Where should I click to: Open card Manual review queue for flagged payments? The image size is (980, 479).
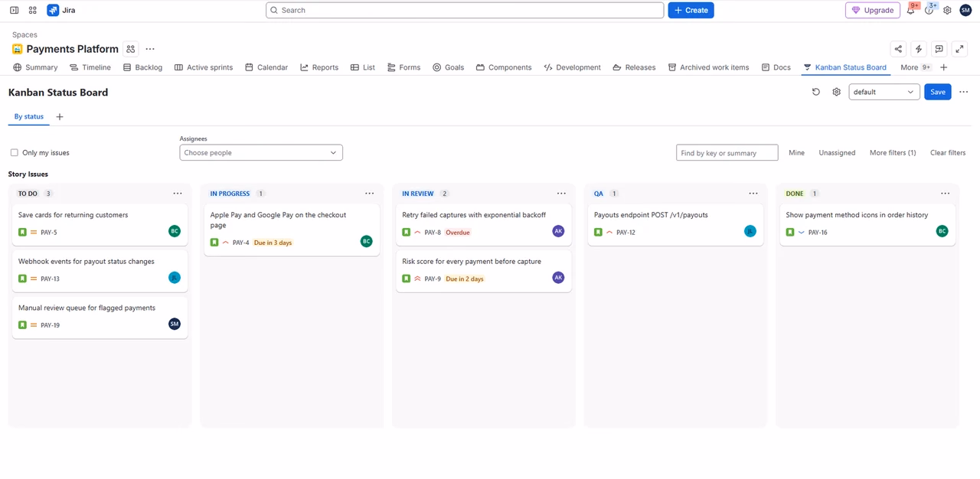tap(100, 317)
